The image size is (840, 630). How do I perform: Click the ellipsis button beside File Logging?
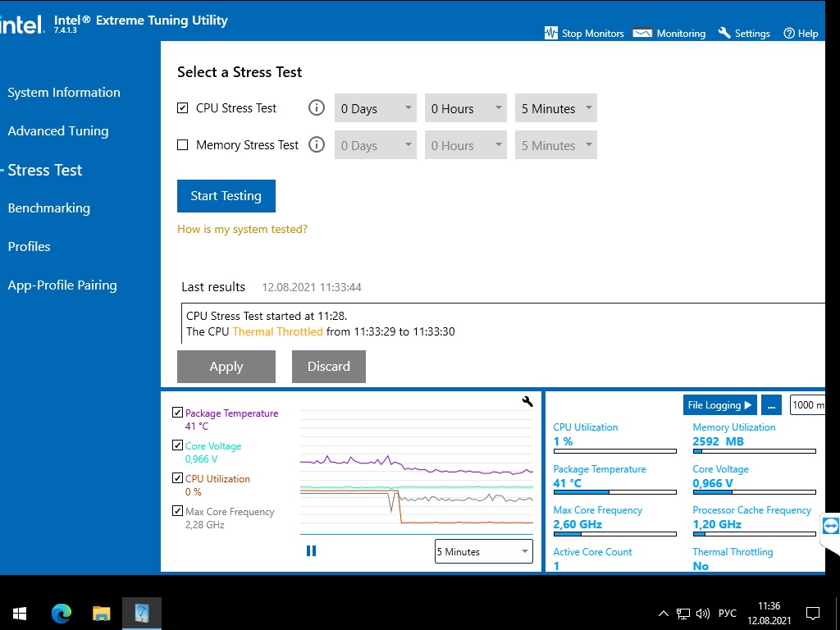(771, 405)
